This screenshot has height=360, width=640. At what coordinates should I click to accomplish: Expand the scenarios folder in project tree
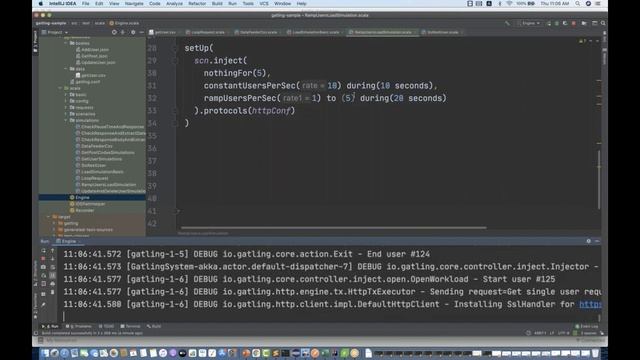[66, 114]
